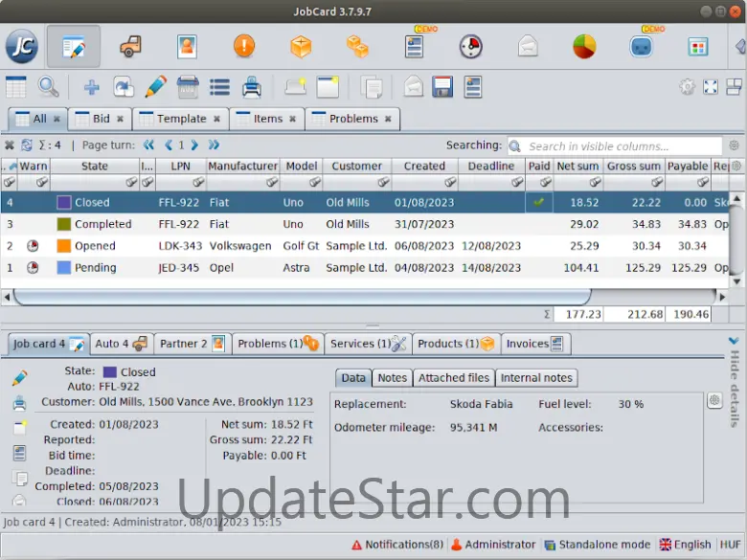The height and width of the screenshot is (560, 747).
Task: Open the Invoices detail tab
Action: (535, 344)
